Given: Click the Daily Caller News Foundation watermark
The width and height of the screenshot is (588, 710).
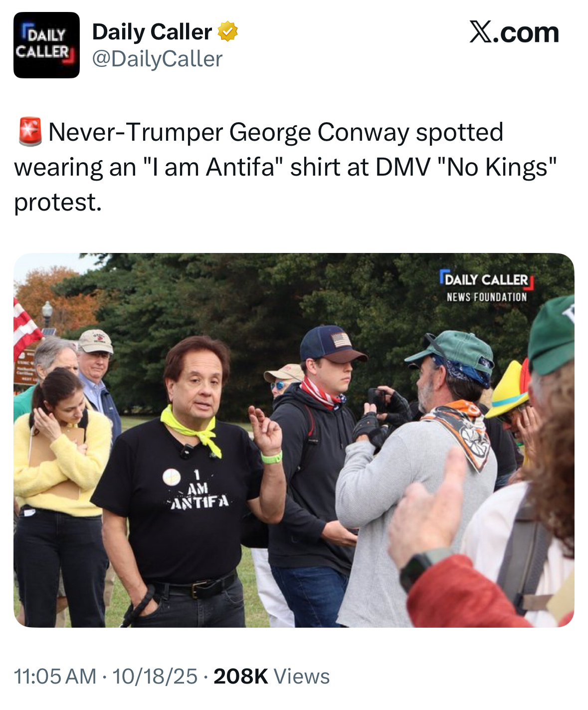Looking at the screenshot, I should tap(487, 287).
